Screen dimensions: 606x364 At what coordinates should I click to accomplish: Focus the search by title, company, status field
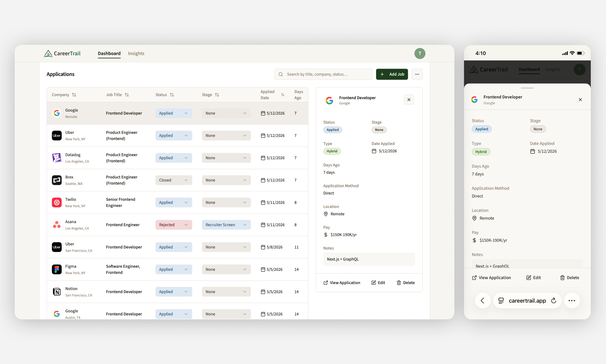[323, 74]
